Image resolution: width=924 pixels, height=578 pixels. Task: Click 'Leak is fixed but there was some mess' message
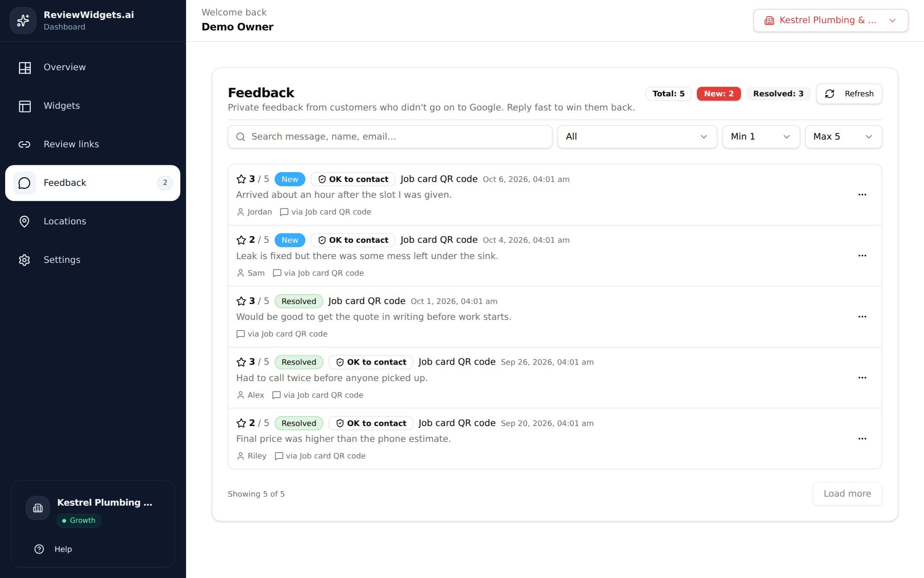click(x=367, y=256)
